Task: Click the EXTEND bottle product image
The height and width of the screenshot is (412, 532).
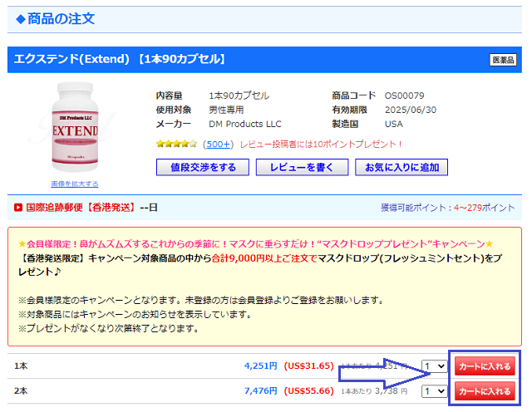Action: [75, 127]
